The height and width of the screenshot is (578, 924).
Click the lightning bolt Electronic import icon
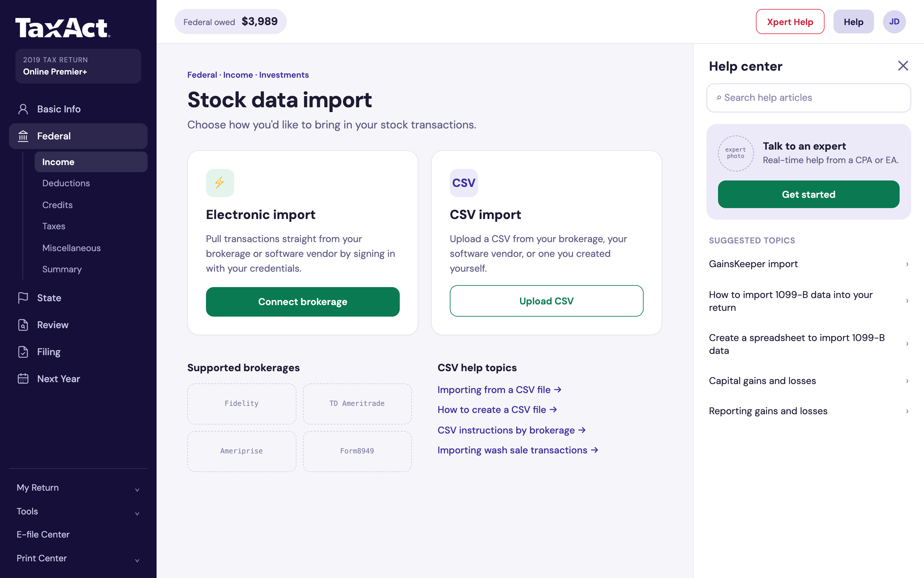coord(220,183)
